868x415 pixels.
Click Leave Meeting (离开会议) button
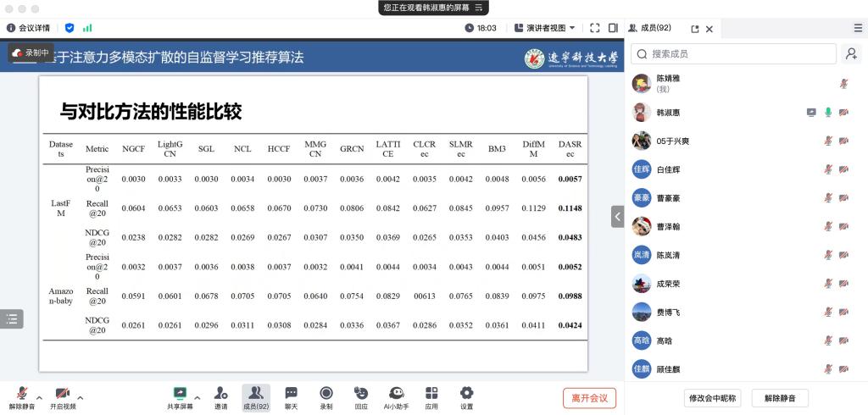[589, 398]
